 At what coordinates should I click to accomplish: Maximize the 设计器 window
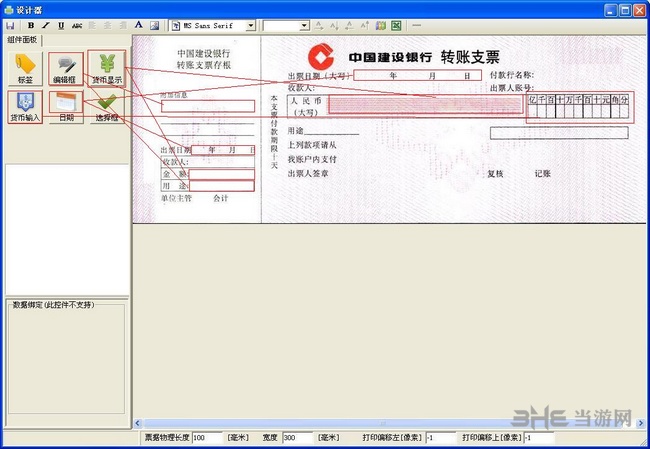pyautogui.click(x=625, y=10)
